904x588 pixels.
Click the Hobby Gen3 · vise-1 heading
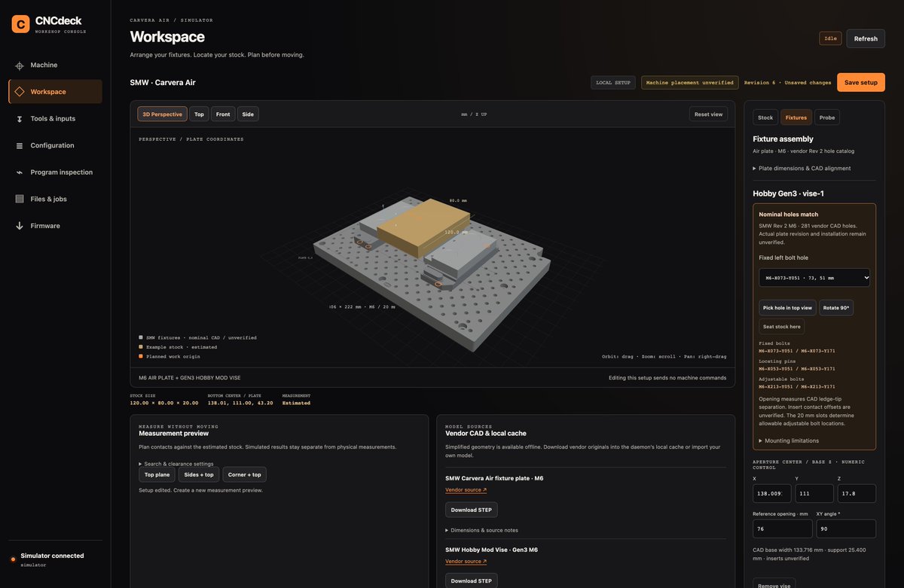[x=788, y=193]
